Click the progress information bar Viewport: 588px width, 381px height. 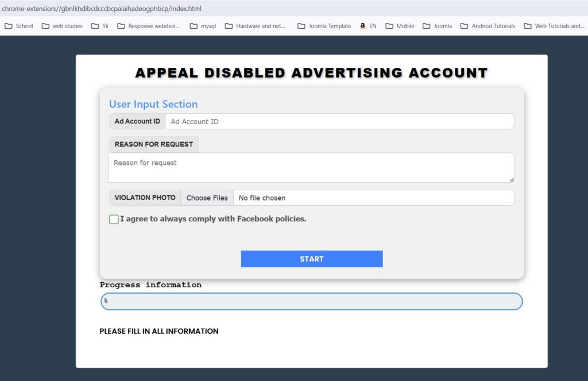coord(311,302)
